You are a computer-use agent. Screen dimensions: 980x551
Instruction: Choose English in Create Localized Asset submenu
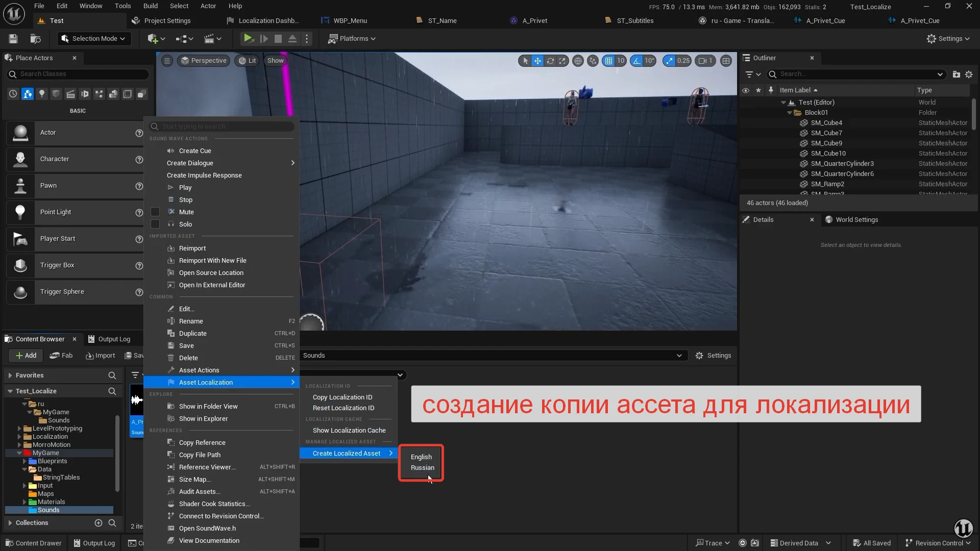421,457
